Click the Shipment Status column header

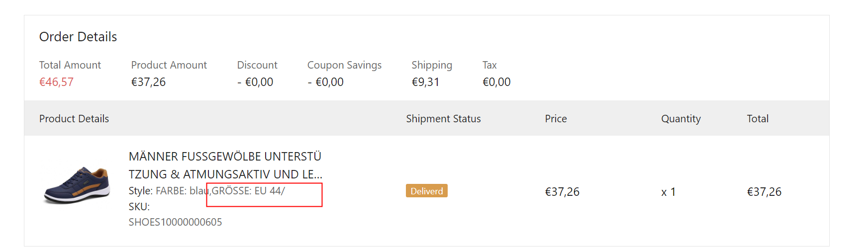click(x=443, y=119)
